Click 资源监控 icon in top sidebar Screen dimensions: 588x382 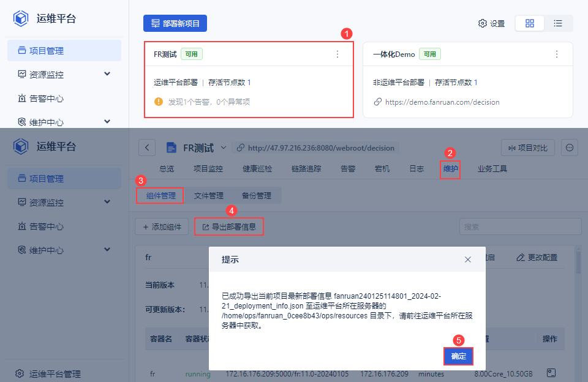(22, 74)
